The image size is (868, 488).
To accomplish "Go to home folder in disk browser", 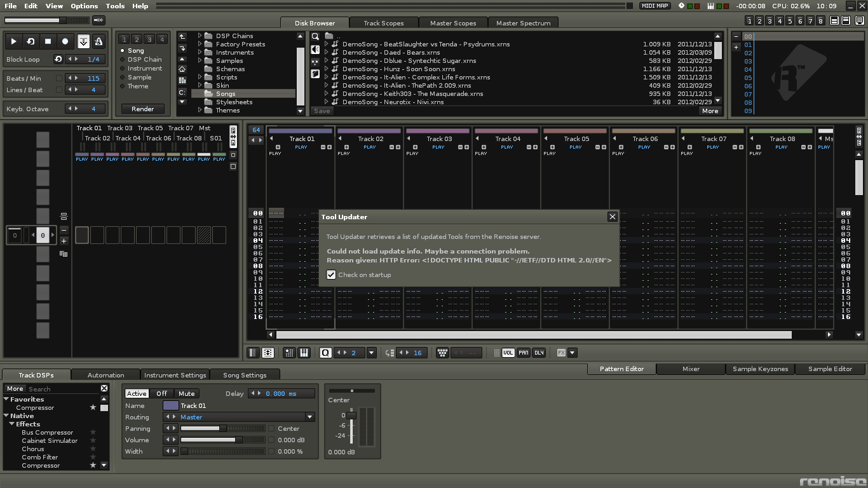I will coord(182,69).
